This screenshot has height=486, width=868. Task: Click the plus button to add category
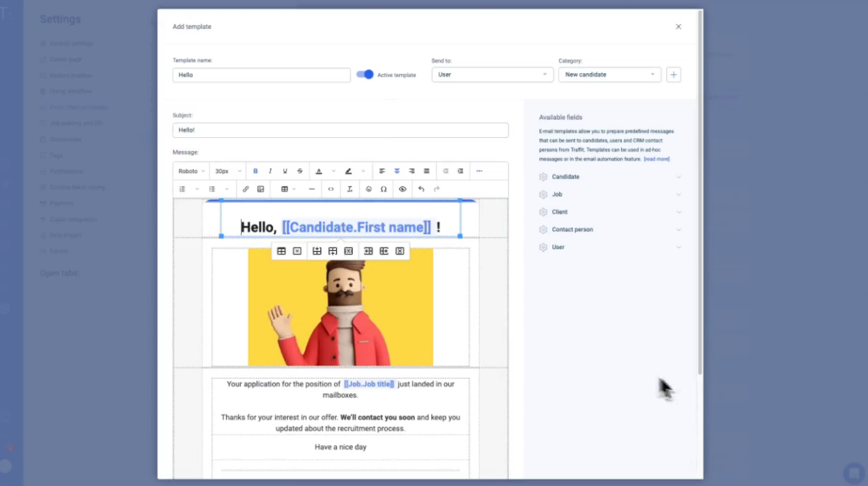point(673,75)
